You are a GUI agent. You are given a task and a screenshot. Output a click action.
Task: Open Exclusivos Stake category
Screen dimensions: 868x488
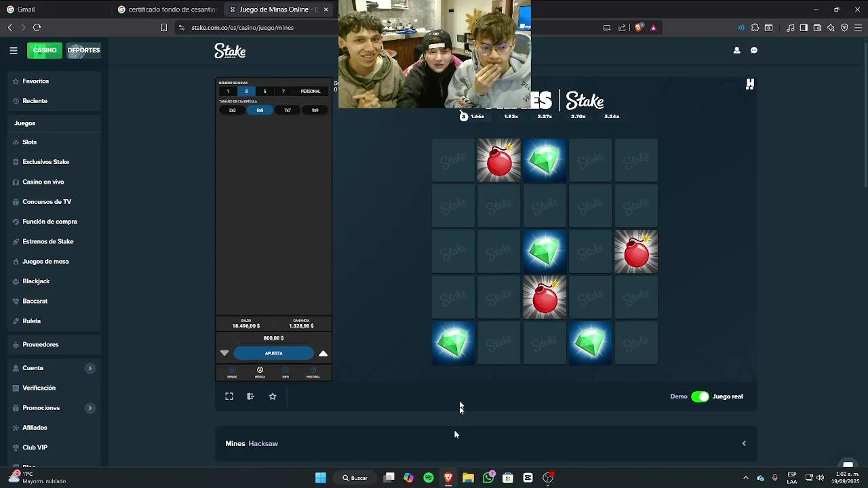54,162
